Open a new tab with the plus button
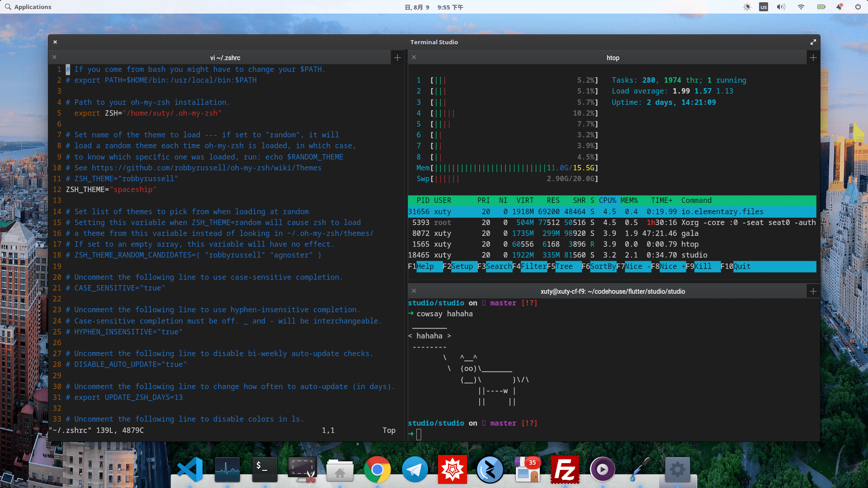This screenshot has height=488, width=868. click(812, 57)
